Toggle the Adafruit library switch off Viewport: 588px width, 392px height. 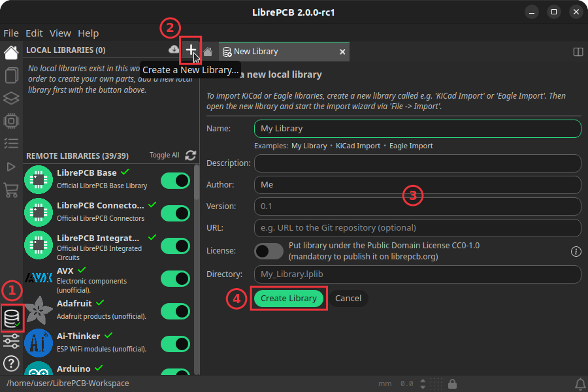pos(174,312)
